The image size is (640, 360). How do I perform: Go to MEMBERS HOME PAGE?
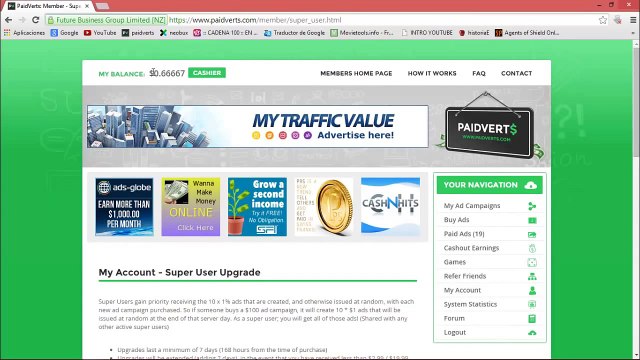pos(356,73)
